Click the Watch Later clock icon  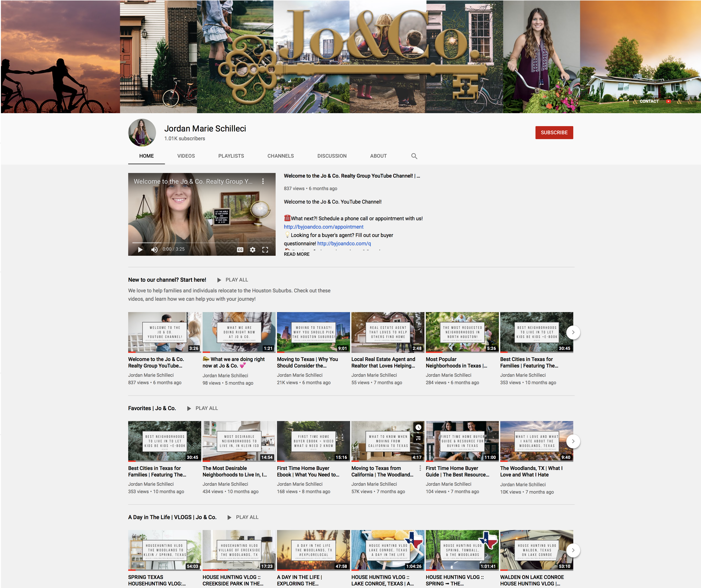coord(418,427)
